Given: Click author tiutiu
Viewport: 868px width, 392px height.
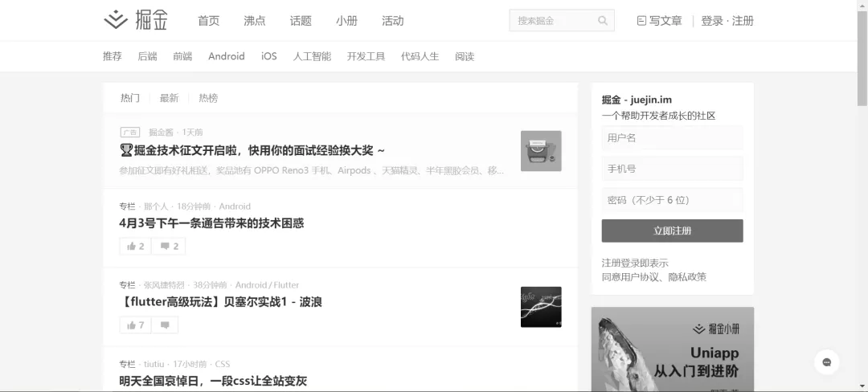Looking at the screenshot, I should pyautogui.click(x=154, y=364).
